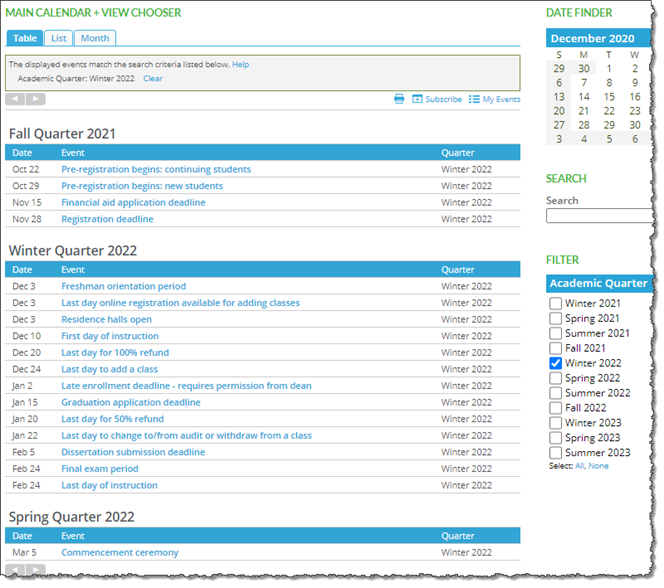Click the top next-page arrow button
This screenshot has width=664, height=588.
(x=36, y=99)
